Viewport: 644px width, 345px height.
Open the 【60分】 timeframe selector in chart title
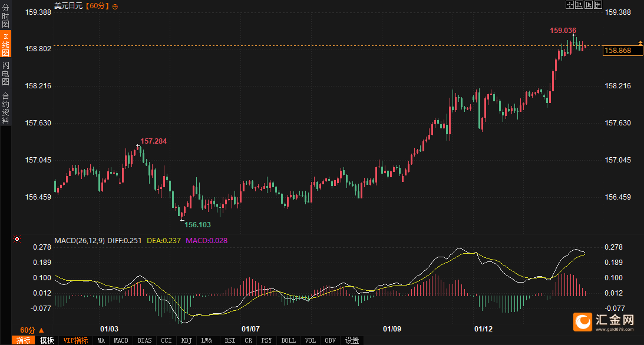pos(97,6)
